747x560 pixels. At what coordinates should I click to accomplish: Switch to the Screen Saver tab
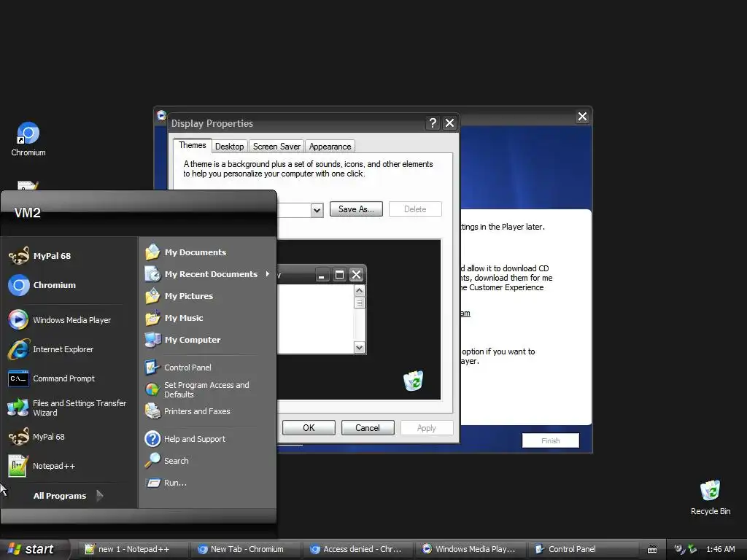(x=276, y=147)
